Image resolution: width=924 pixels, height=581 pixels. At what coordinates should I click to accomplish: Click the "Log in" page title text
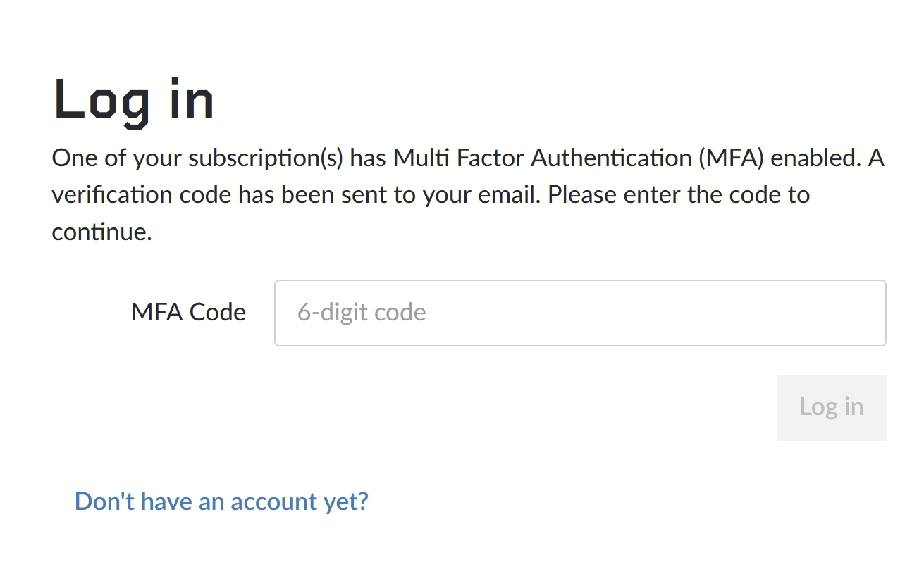click(x=134, y=100)
